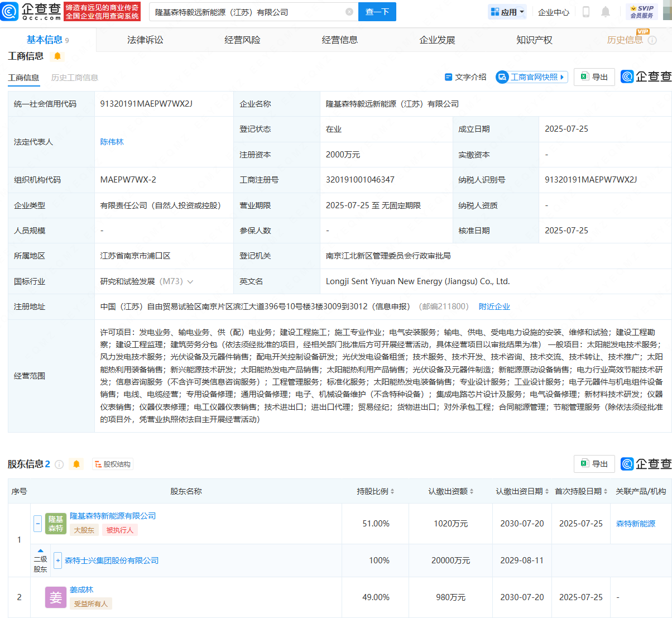Click the SVIP 会员服务 badge

(x=642, y=12)
